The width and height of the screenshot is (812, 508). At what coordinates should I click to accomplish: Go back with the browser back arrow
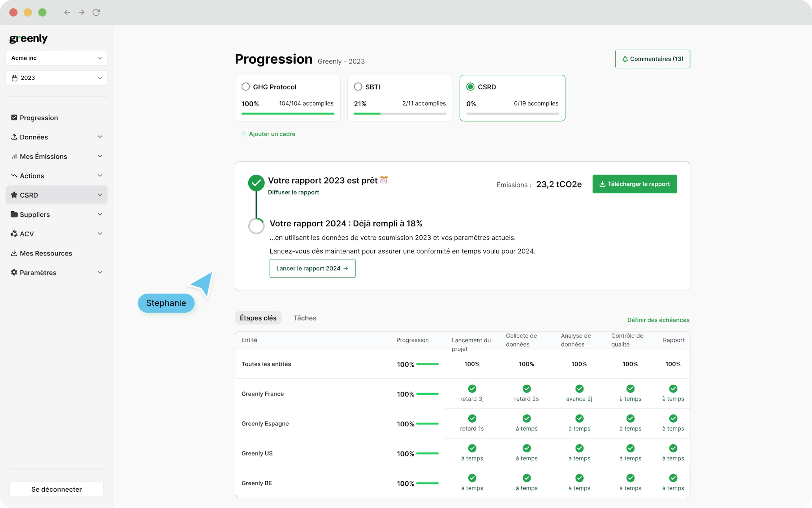point(67,12)
